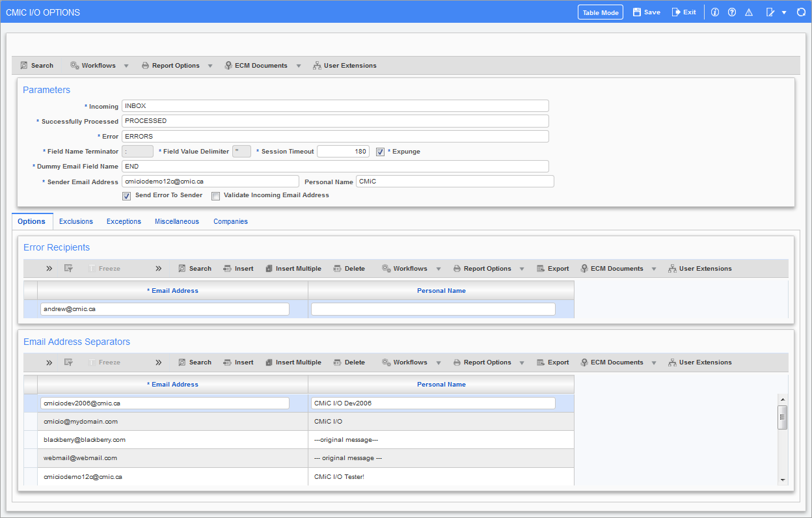Image resolution: width=812 pixels, height=518 pixels.
Task: Click Search in the top Parameters toolbar
Action: (36, 66)
